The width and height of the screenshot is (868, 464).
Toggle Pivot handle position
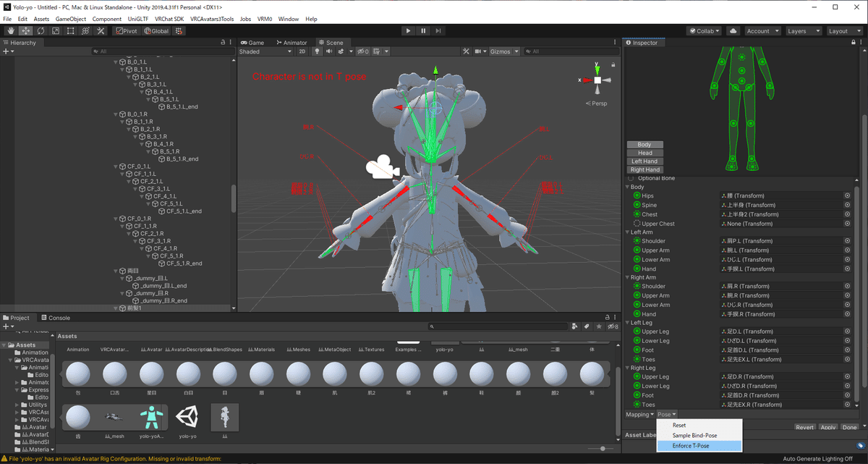pyautogui.click(x=126, y=31)
